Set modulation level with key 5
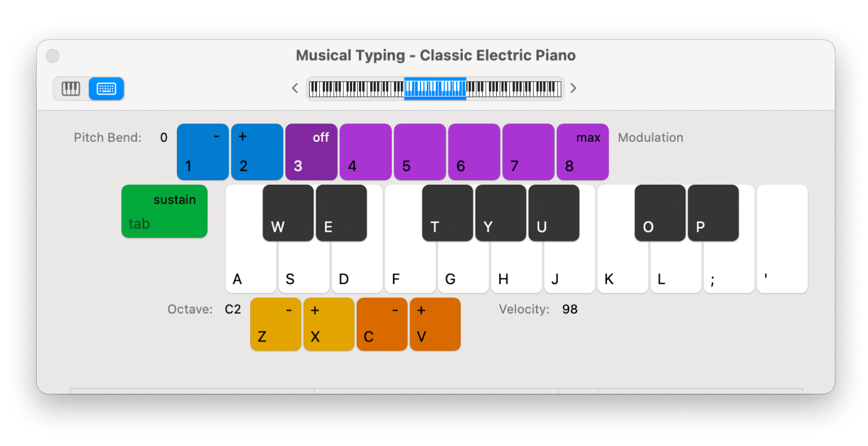The height and width of the screenshot is (446, 868). click(420, 152)
